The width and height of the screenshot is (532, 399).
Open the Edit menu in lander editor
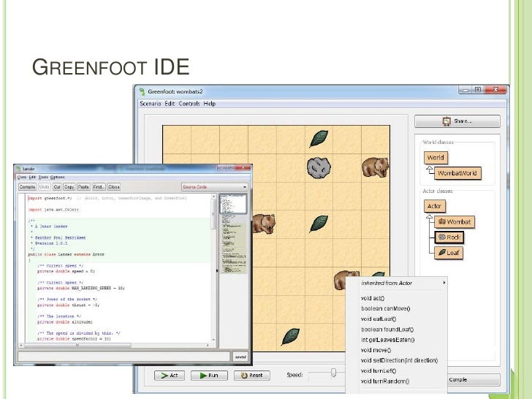(x=32, y=177)
